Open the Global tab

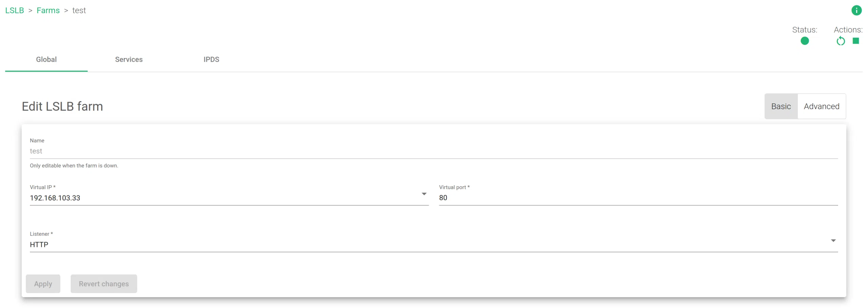point(46,60)
